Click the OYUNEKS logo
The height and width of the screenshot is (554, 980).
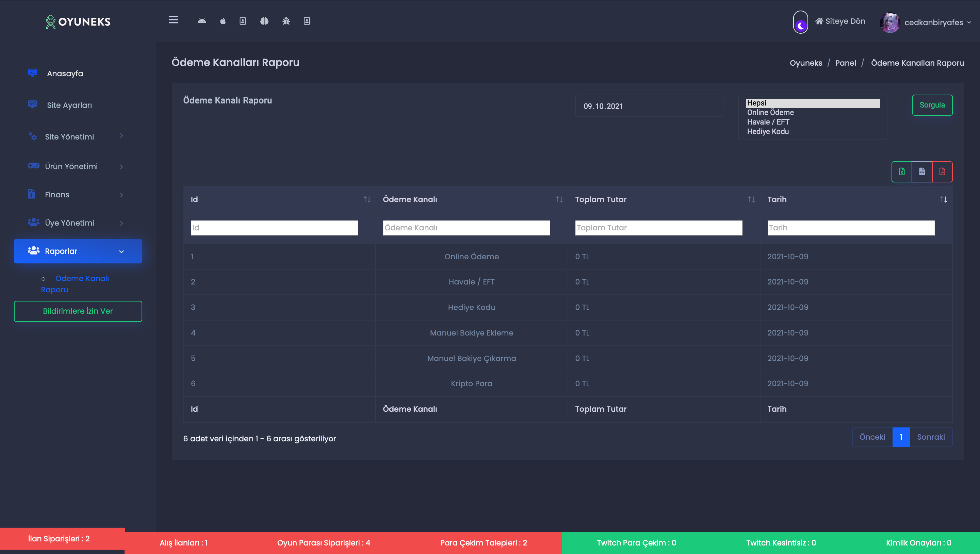(78, 22)
